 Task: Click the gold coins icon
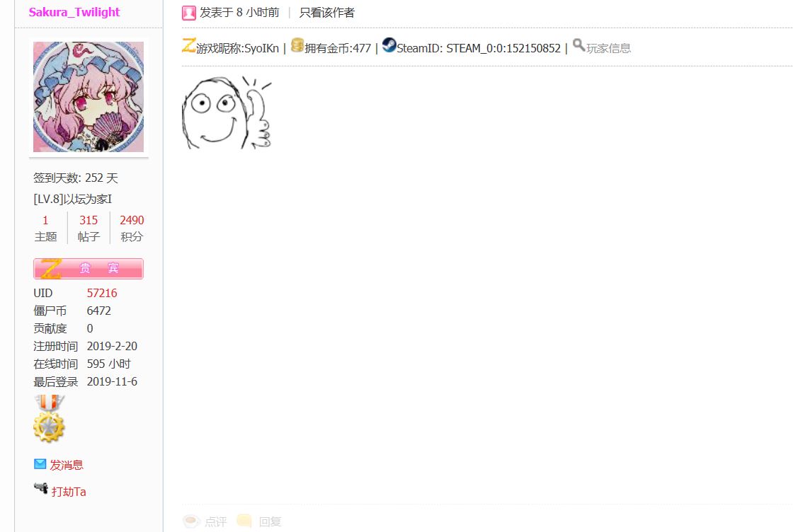pyautogui.click(x=297, y=45)
